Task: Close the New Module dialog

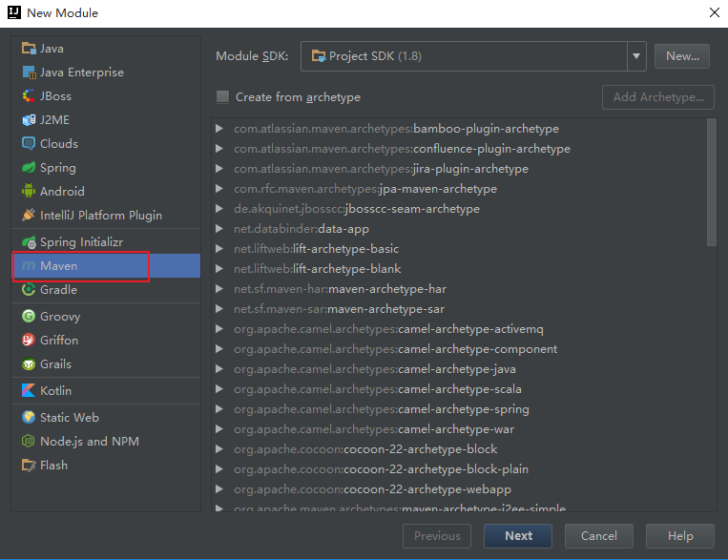Action: 715,12
